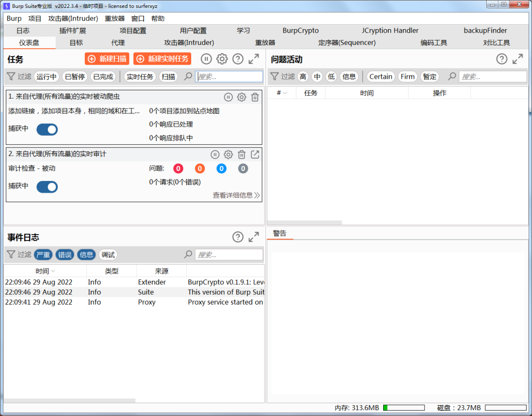Sort issues by the # column arrow
The height and width of the screenshot is (416, 532).
coord(285,93)
